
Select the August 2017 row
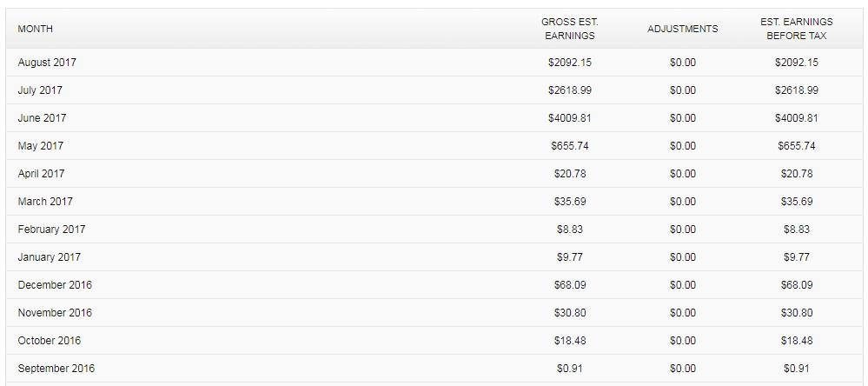click(x=434, y=63)
